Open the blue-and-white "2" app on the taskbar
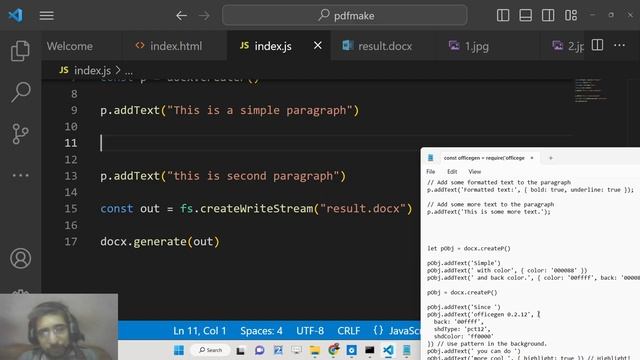This screenshot has height=360, width=640. point(278,350)
